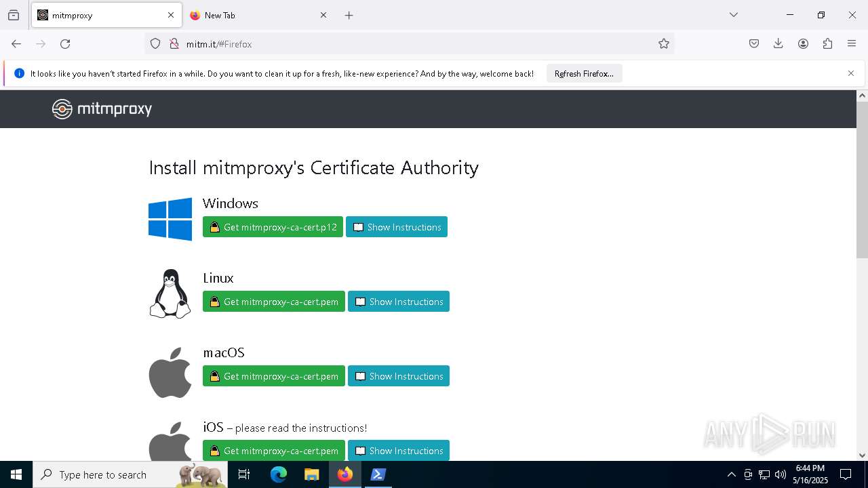This screenshot has height=488, width=868.
Task: Open the Extensions panel
Action: (827, 43)
